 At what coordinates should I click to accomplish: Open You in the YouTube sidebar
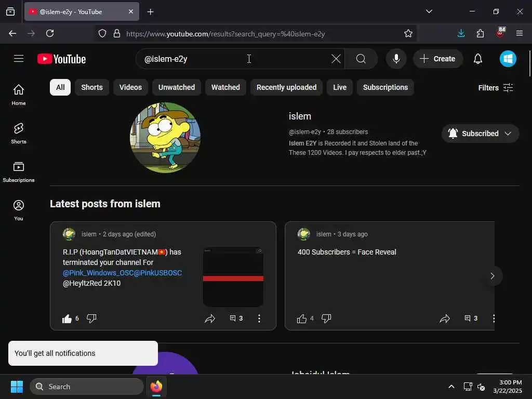tap(19, 210)
